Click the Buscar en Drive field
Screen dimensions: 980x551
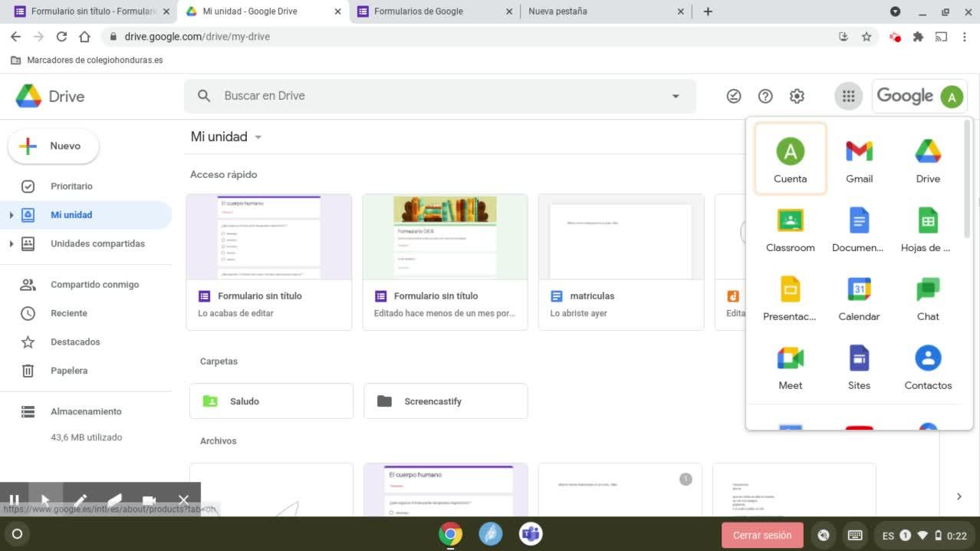click(x=439, y=96)
